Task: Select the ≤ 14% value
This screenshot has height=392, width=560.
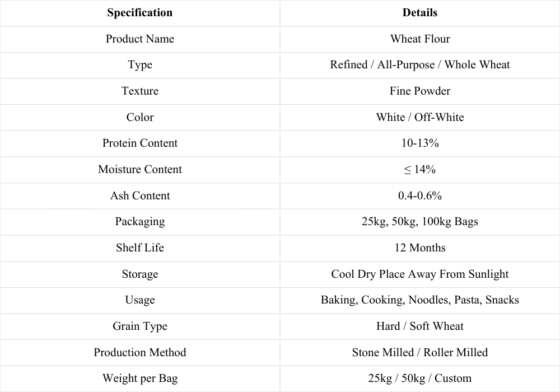Action: [419, 170]
